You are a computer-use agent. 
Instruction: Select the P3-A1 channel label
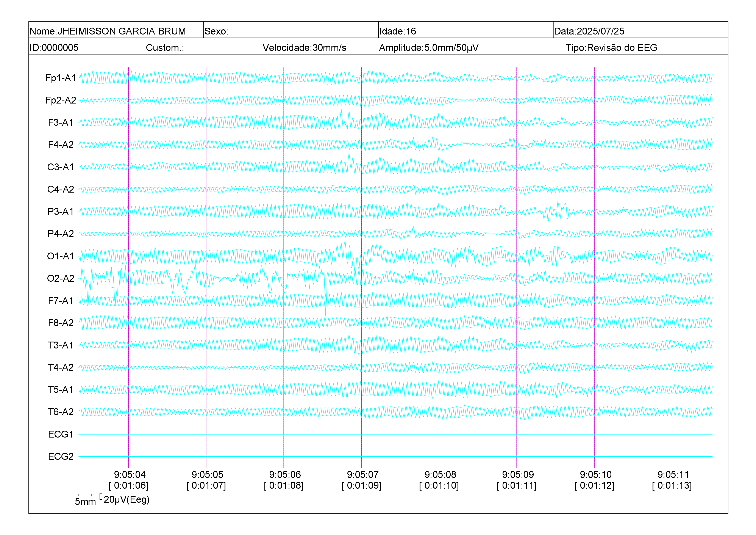[x=61, y=212]
